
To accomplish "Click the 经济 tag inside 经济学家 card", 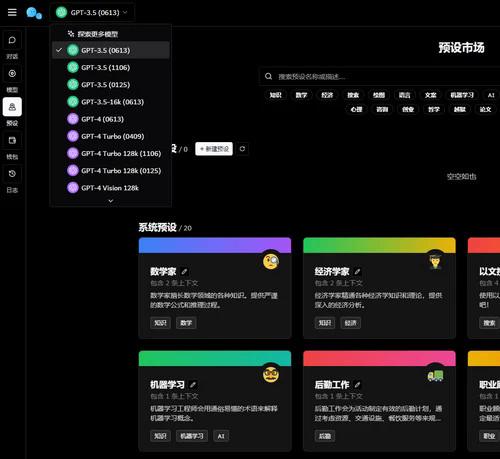I will pos(351,323).
